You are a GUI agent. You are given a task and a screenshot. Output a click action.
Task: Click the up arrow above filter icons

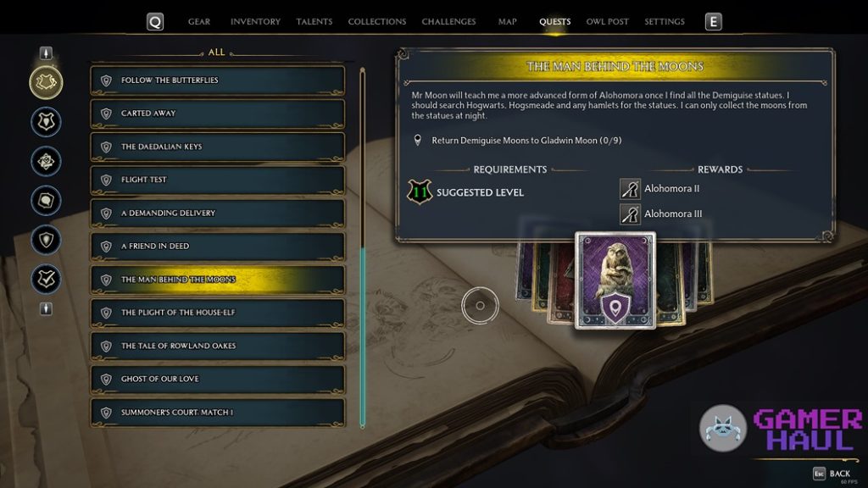(46, 53)
